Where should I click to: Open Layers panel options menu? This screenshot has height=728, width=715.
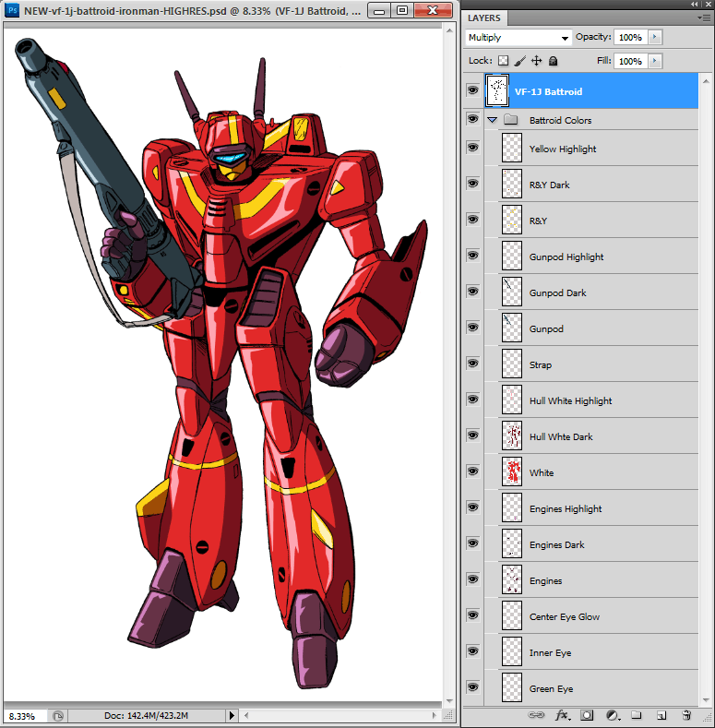pyautogui.click(x=706, y=18)
